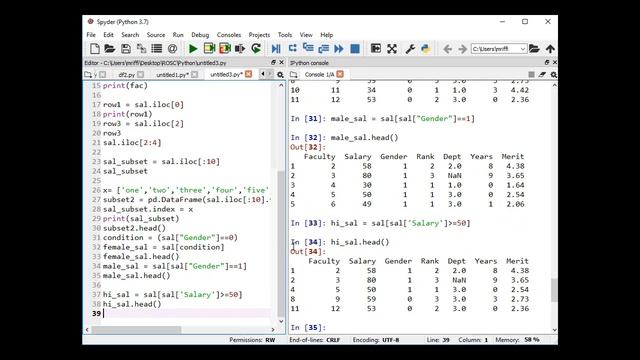
Task: Click the In [35] console prompt
Action: click(x=308, y=327)
